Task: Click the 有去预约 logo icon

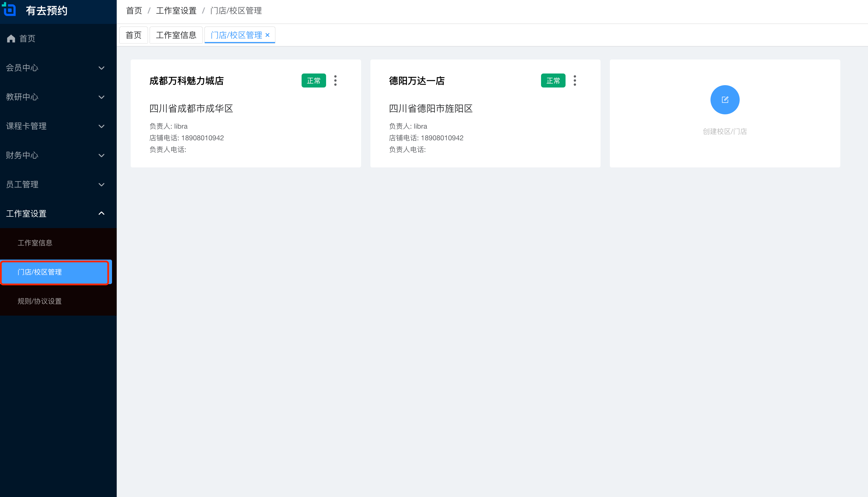Action: (x=9, y=9)
